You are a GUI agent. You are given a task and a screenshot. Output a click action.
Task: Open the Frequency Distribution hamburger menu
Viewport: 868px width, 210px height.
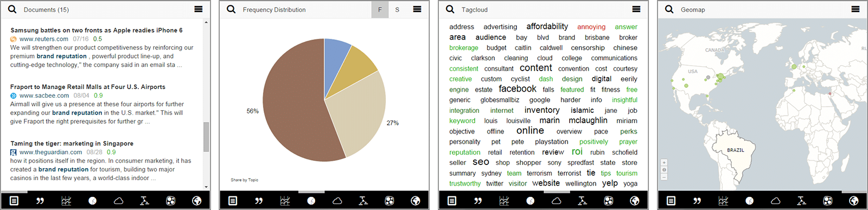tap(417, 9)
